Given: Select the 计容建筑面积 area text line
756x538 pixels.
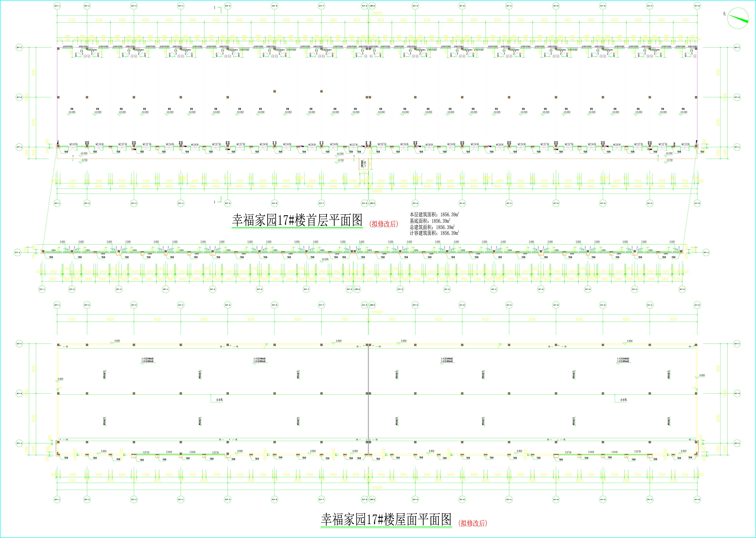Looking at the screenshot, I should [x=434, y=233].
